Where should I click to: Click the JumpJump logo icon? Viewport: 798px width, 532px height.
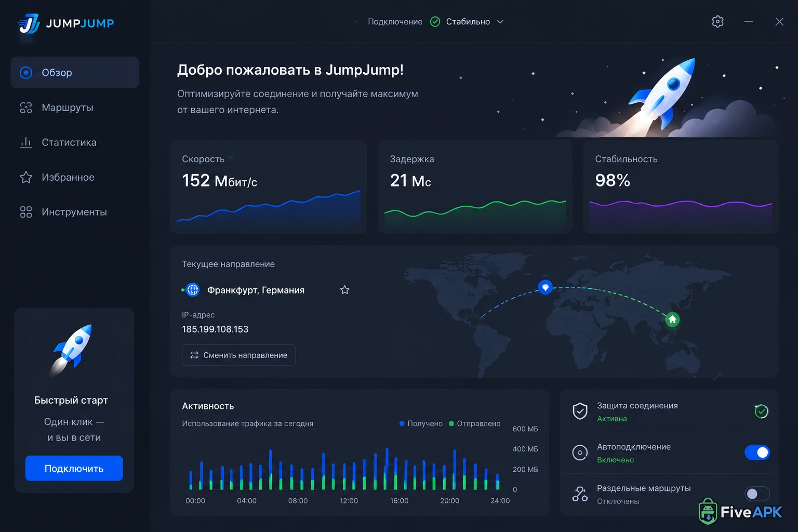click(x=29, y=23)
